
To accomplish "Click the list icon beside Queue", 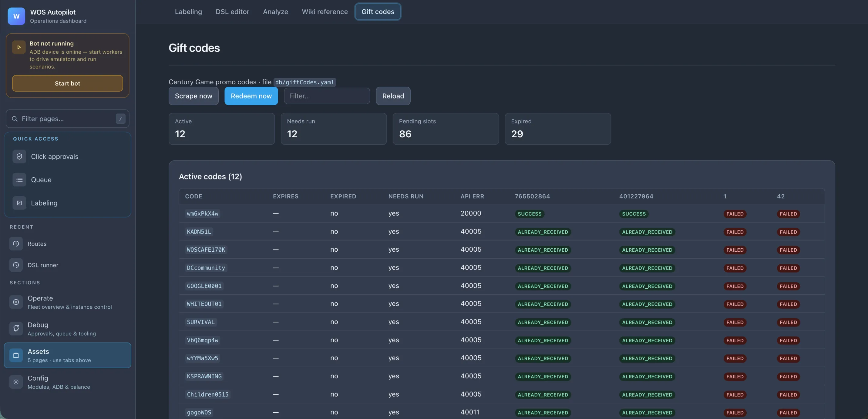I will click(19, 179).
